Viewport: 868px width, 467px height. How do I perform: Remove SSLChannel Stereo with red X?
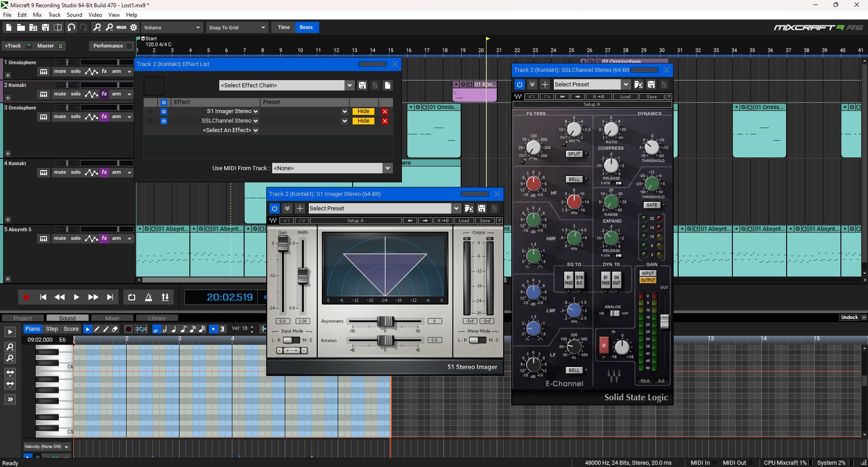(385, 121)
